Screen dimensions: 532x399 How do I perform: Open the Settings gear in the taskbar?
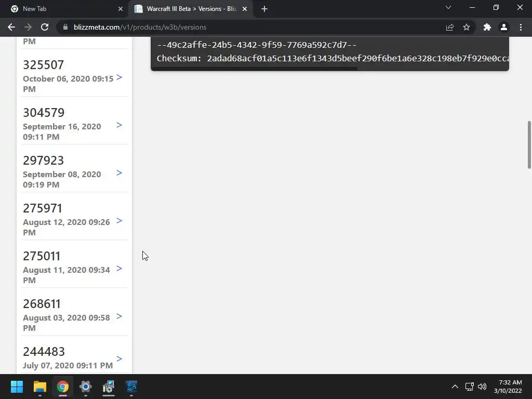[86, 387]
